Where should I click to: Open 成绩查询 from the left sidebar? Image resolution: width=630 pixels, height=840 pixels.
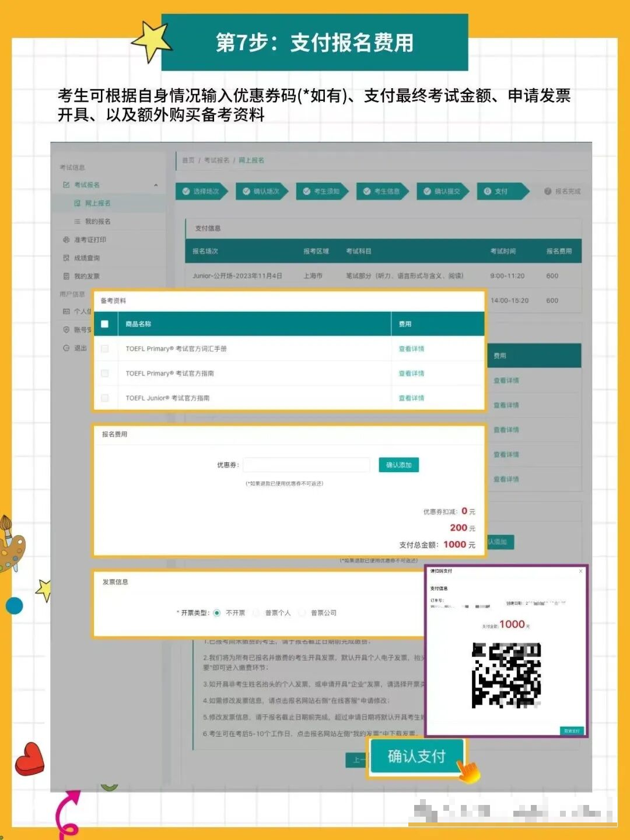pos(66,257)
